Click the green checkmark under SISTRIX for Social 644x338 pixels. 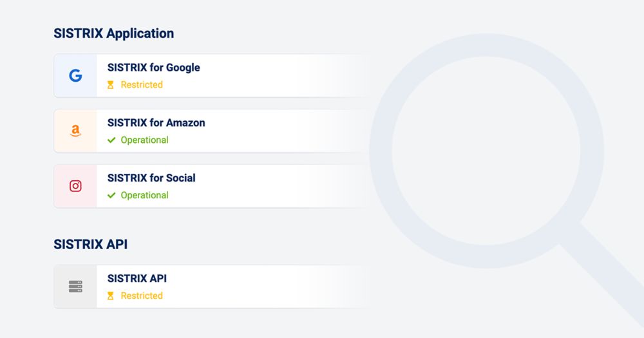pyautogui.click(x=111, y=196)
